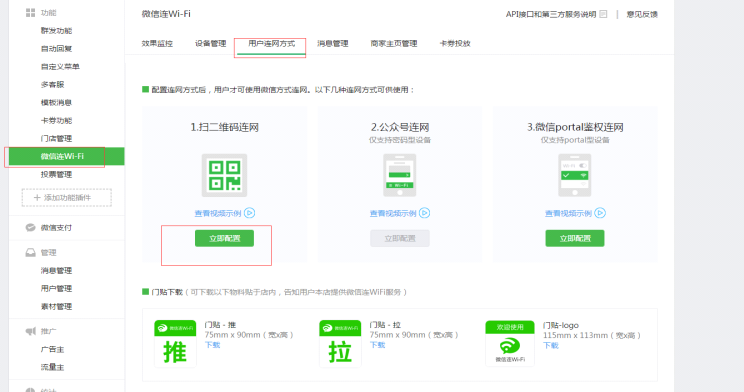The height and width of the screenshot is (392, 744).
Task: Open 素材管理 in the sidebar
Action: (x=56, y=307)
